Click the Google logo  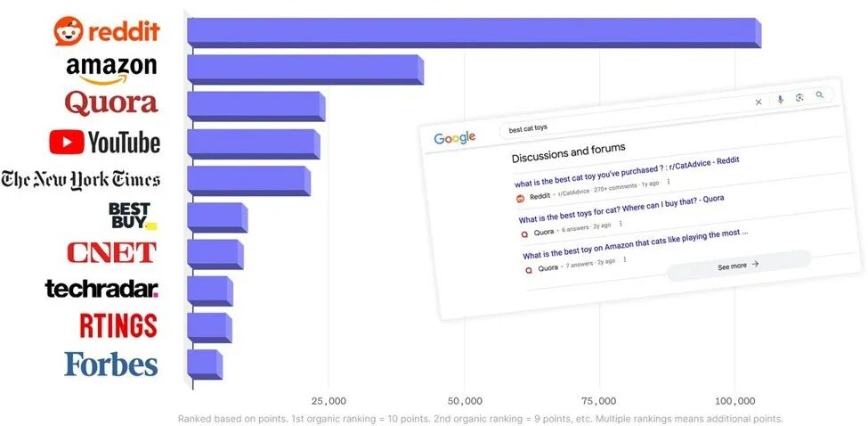point(455,138)
